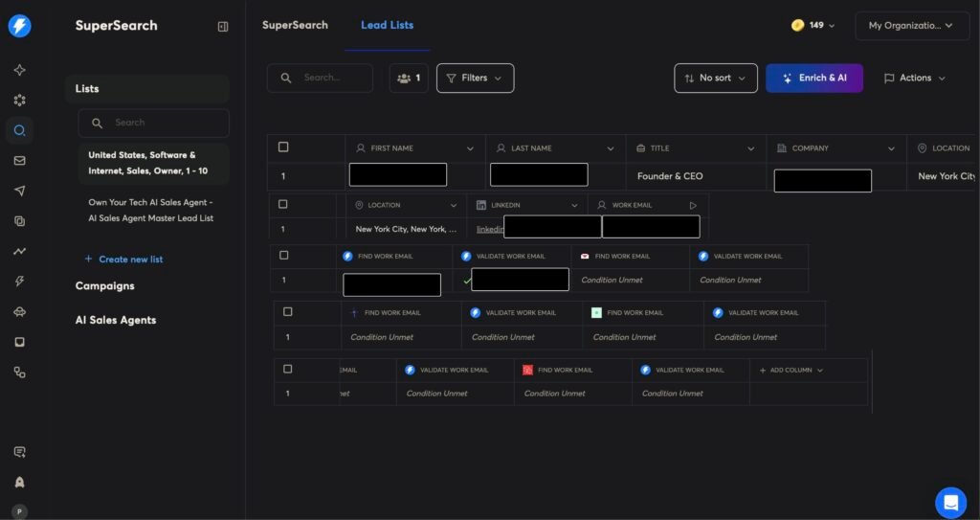The image size is (980, 520).
Task: Open the Actions dropdown
Action: point(915,79)
